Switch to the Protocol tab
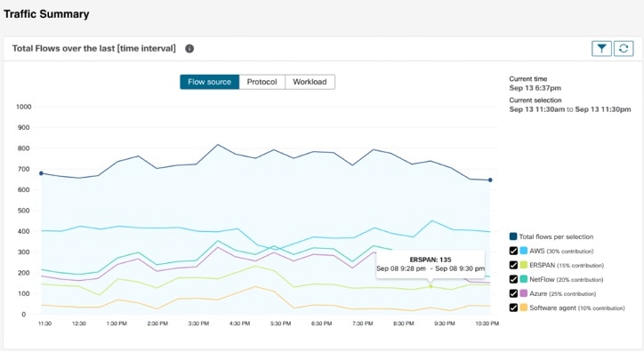Screen dimensions: 644x352 pyautogui.click(x=262, y=82)
